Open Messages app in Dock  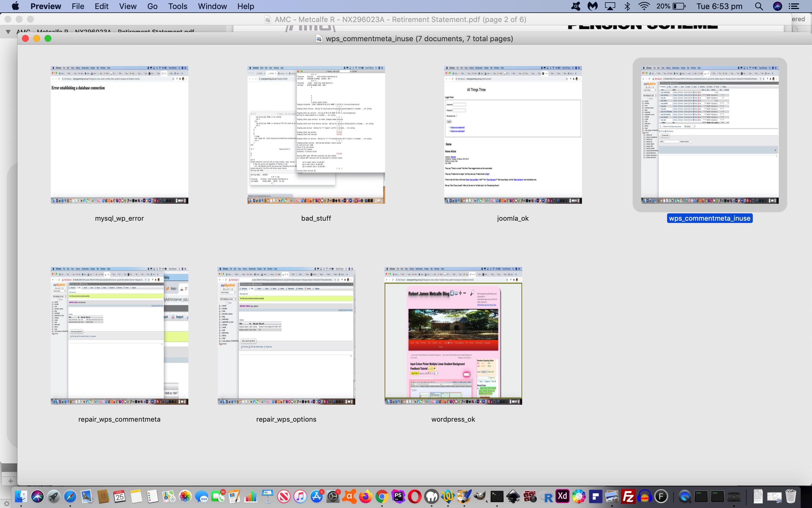click(202, 496)
